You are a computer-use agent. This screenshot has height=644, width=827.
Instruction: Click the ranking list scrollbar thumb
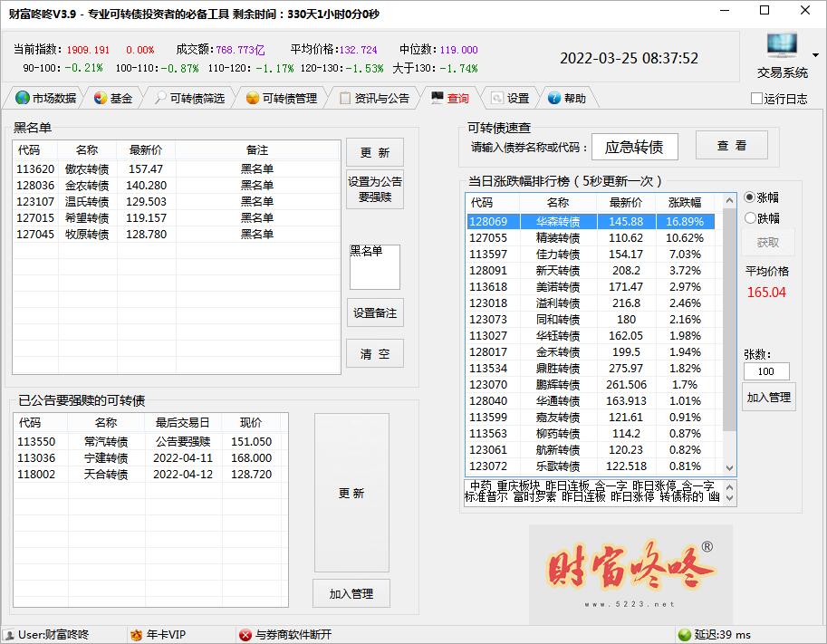coord(729,319)
